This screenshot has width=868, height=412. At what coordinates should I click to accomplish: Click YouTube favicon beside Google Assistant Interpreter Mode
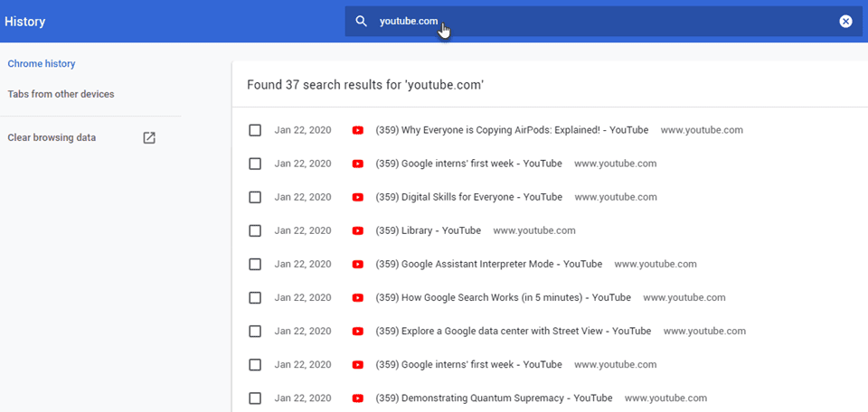[x=358, y=264]
